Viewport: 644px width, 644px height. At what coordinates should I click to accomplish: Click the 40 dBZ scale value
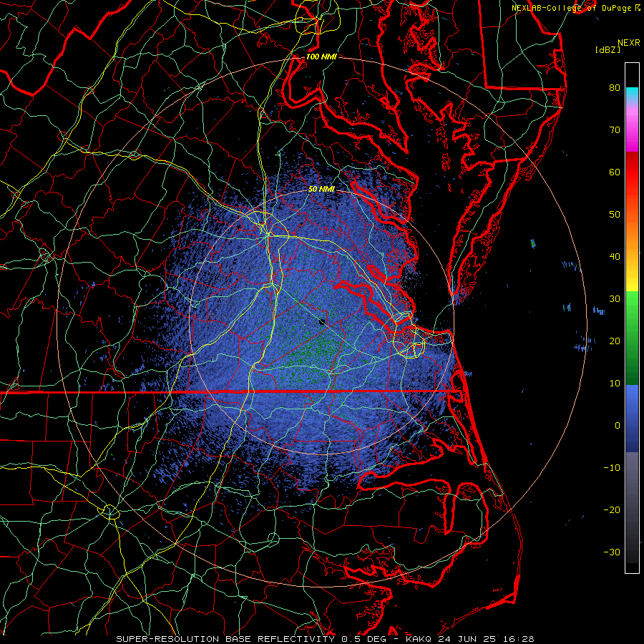[615, 257]
